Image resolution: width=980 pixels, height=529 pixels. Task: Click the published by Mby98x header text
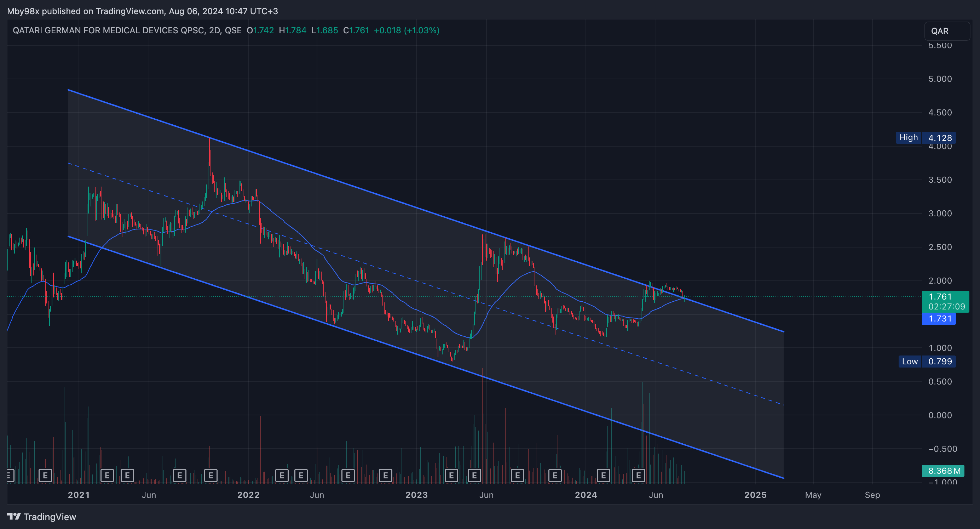tap(143, 11)
